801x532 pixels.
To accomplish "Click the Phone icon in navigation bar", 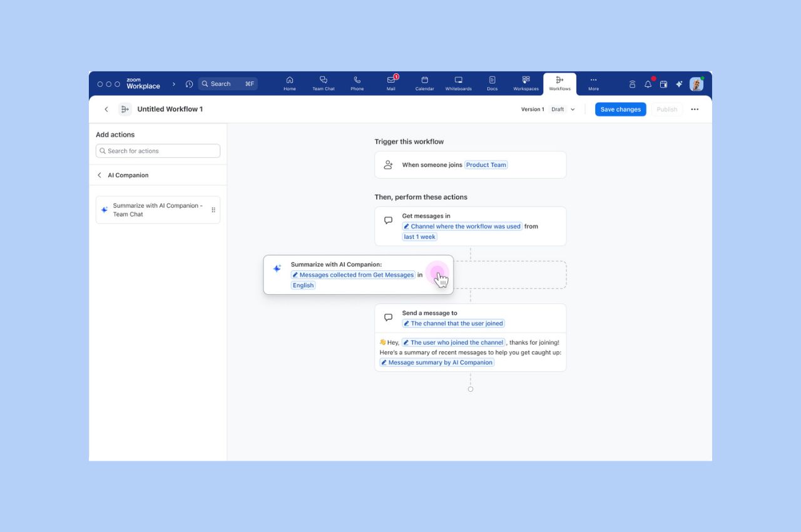I will (357, 83).
